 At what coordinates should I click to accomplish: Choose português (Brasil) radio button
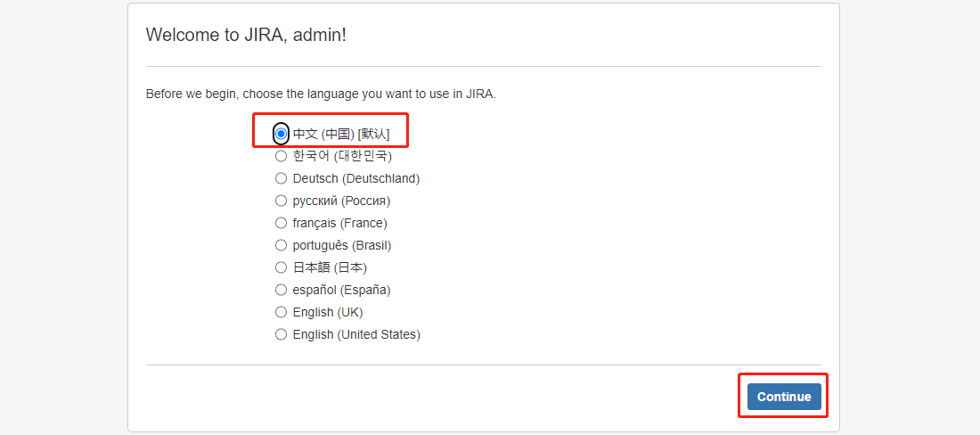coord(281,246)
